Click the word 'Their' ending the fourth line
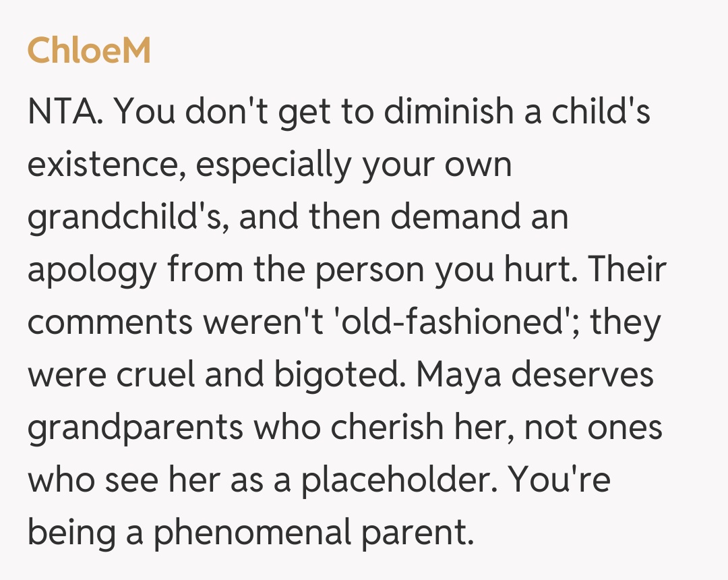This screenshot has height=580, width=728. click(x=626, y=270)
